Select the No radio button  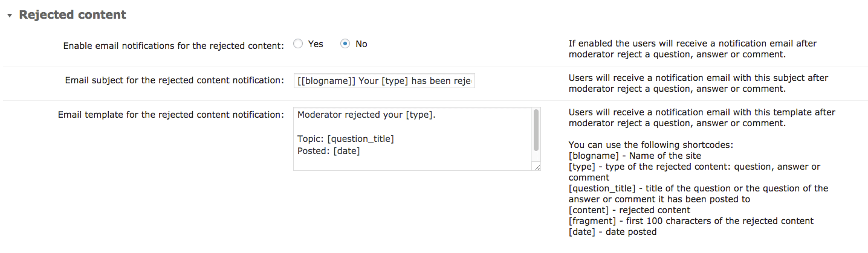tap(345, 44)
